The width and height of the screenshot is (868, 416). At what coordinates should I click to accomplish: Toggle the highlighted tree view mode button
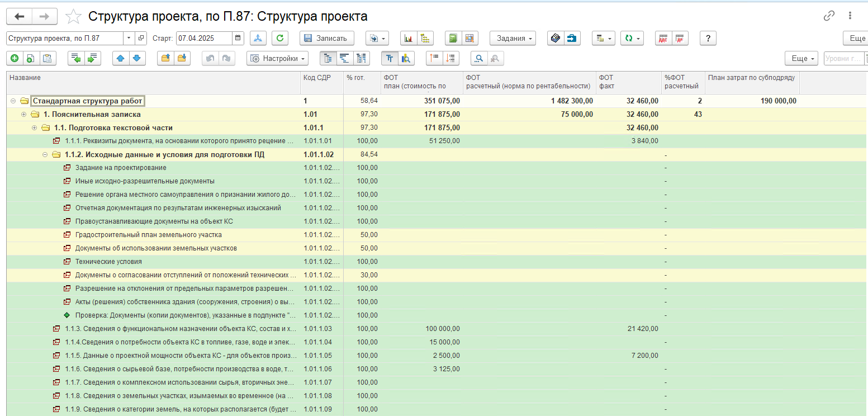point(328,58)
